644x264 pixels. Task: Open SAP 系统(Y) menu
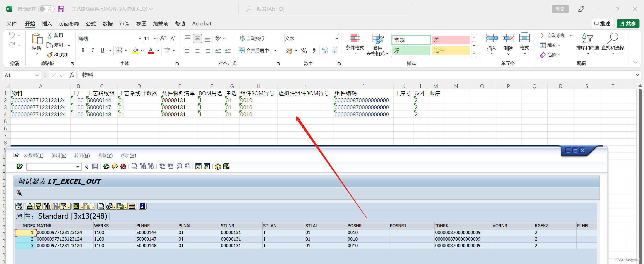105,156
